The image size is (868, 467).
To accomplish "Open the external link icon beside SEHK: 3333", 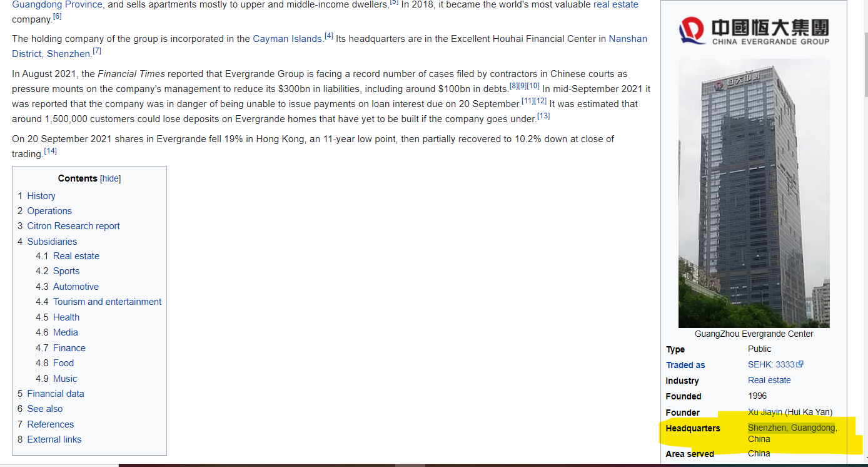I will (800, 364).
